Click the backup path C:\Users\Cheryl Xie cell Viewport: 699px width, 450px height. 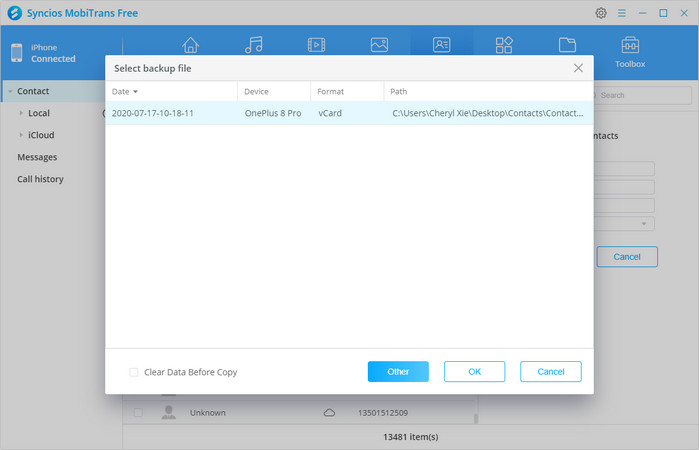pos(488,113)
